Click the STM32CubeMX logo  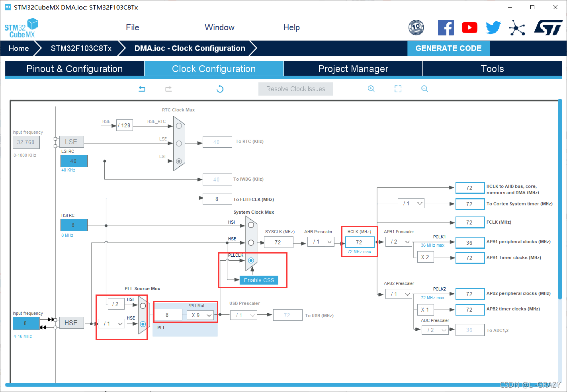tap(21, 28)
